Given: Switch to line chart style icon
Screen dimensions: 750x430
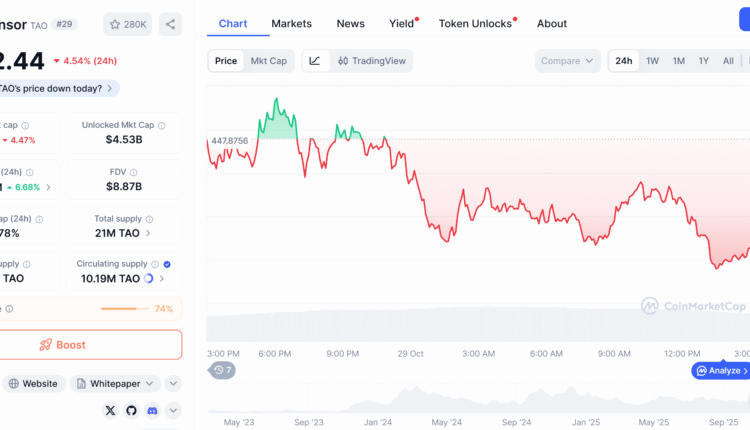Looking at the screenshot, I should 315,61.
